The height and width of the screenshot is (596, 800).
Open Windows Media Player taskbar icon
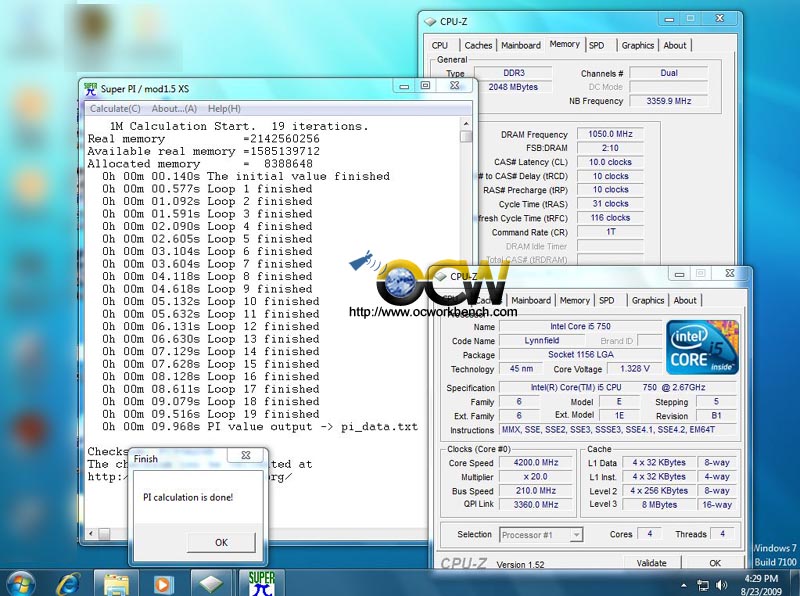click(x=163, y=584)
